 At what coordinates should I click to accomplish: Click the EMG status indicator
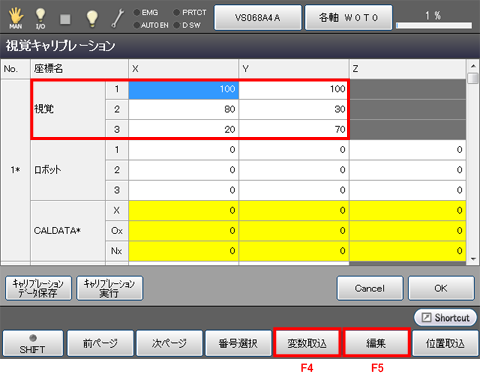click(146, 12)
